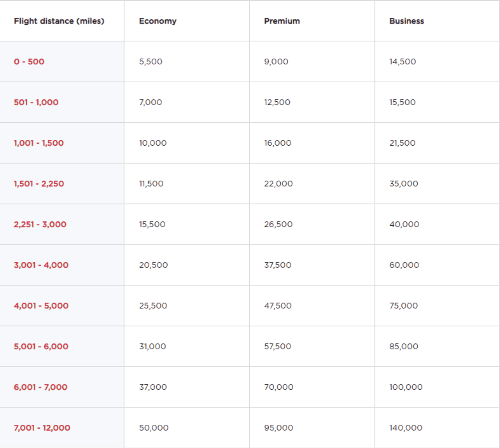Click the 140,000 Business value
This screenshot has width=500, height=448.
(406, 428)
